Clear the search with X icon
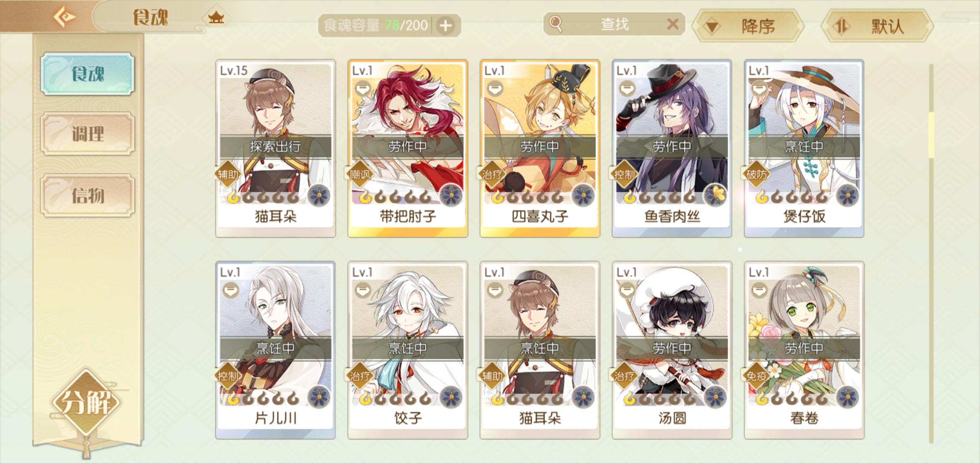Screen dimensions: 980x464 pyautogui.click(x=673, y=24)
